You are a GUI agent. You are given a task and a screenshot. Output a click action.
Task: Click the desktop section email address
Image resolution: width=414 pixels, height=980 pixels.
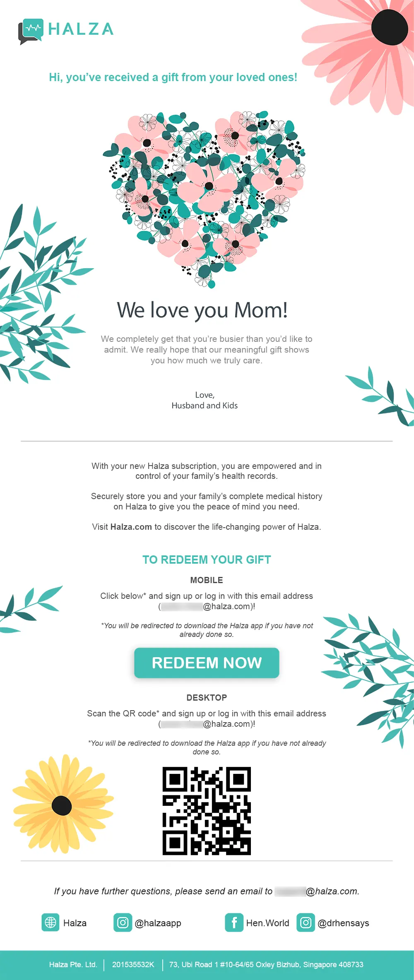(x=207, y=724)
